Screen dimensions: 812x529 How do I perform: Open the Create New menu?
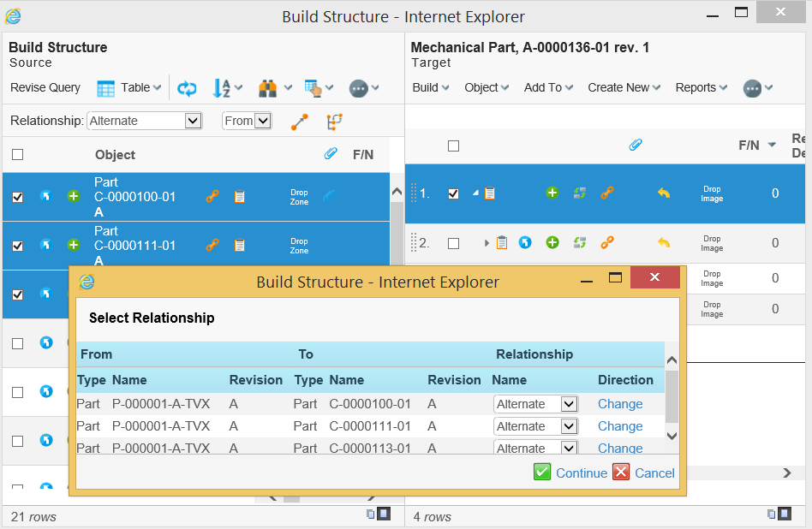[624, 87]
